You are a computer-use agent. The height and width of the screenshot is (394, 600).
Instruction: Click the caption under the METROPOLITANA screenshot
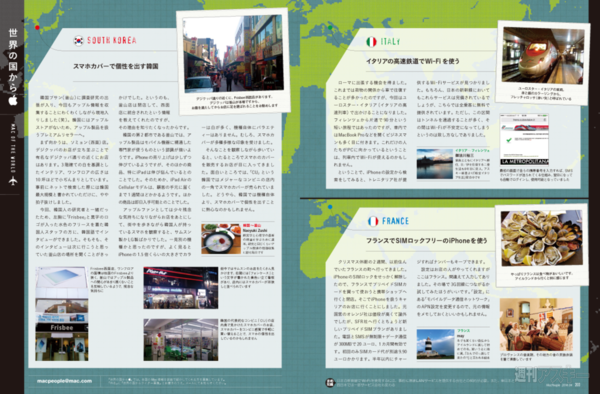(x=536, y=174)
